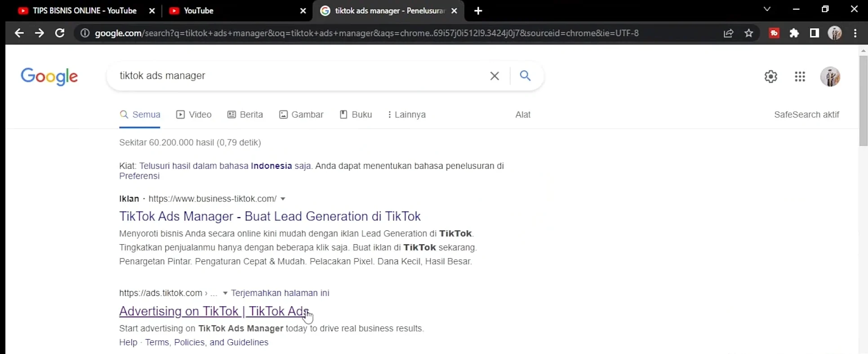
Task: Go to Google homepage via logo
Action: 49,76
